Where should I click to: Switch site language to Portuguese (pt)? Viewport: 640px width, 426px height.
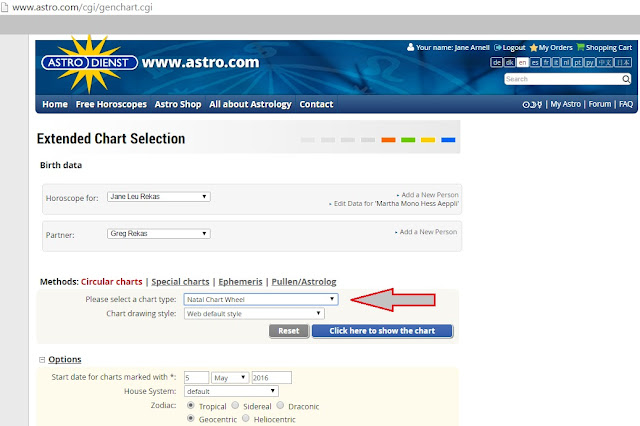point(578,62)
